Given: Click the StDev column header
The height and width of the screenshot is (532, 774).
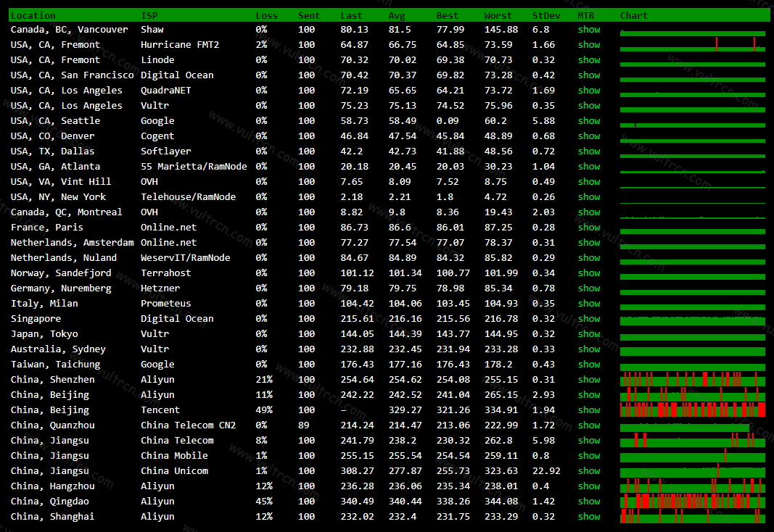Looking at the screenshot, I should point(546,16).
